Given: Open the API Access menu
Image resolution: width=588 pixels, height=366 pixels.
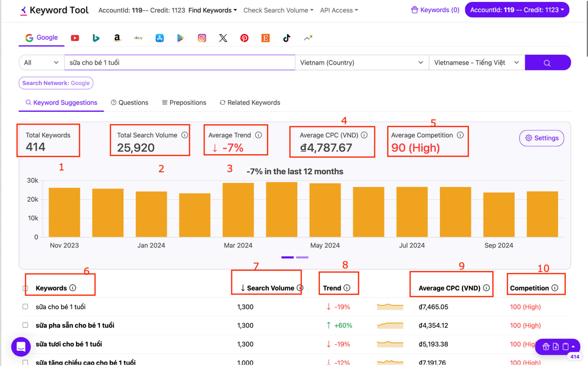Looking at the screenshot, I should 340,10.
